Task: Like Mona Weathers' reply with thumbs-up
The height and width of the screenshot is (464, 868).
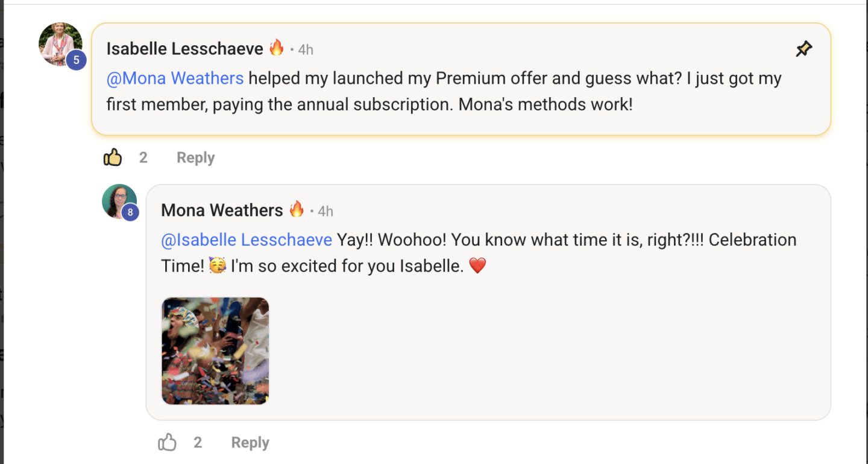Action: click(x=167, y=443)
